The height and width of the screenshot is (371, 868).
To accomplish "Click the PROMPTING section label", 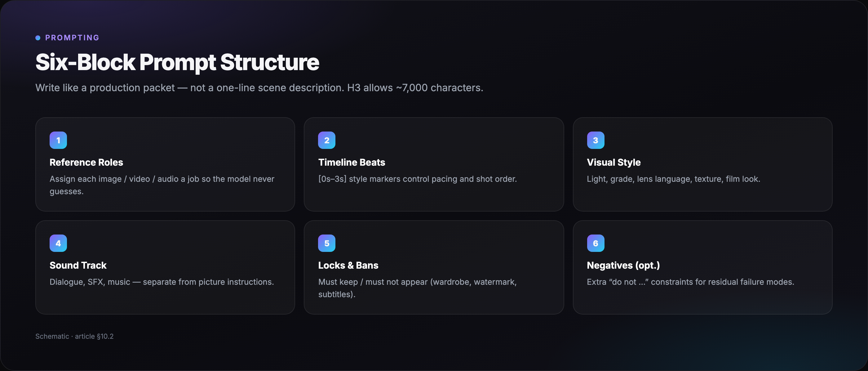I will 73,38.
